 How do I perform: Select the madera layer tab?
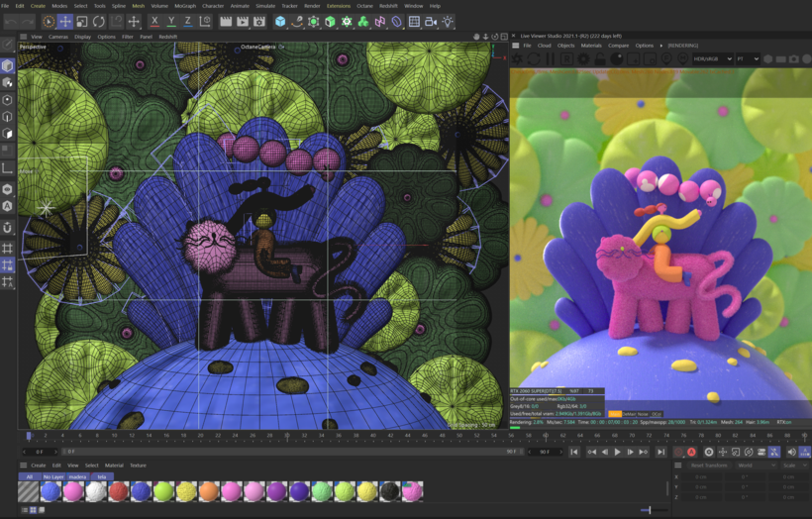(77, 476)
